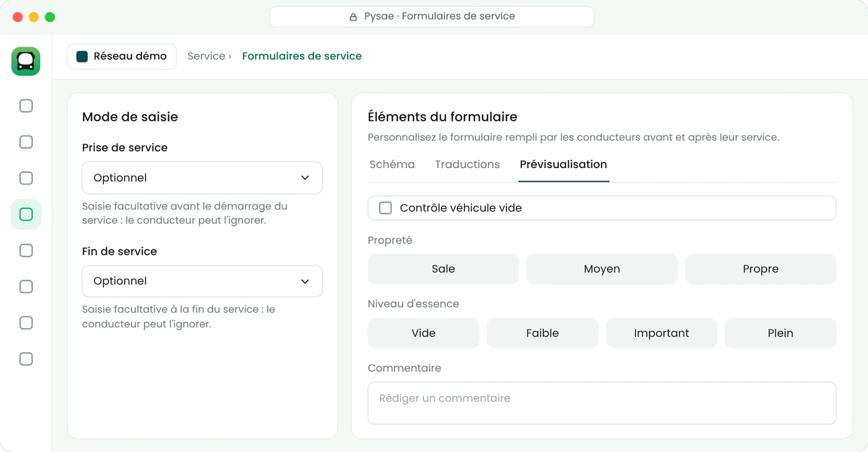868x452 pixels.
Task: Click the Commentaire label
Action: pyautogui.click(x=404, y=368)
